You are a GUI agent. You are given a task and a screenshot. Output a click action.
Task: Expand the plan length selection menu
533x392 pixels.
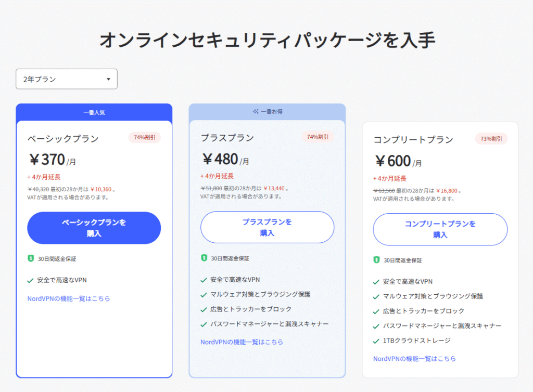point(66,79)
